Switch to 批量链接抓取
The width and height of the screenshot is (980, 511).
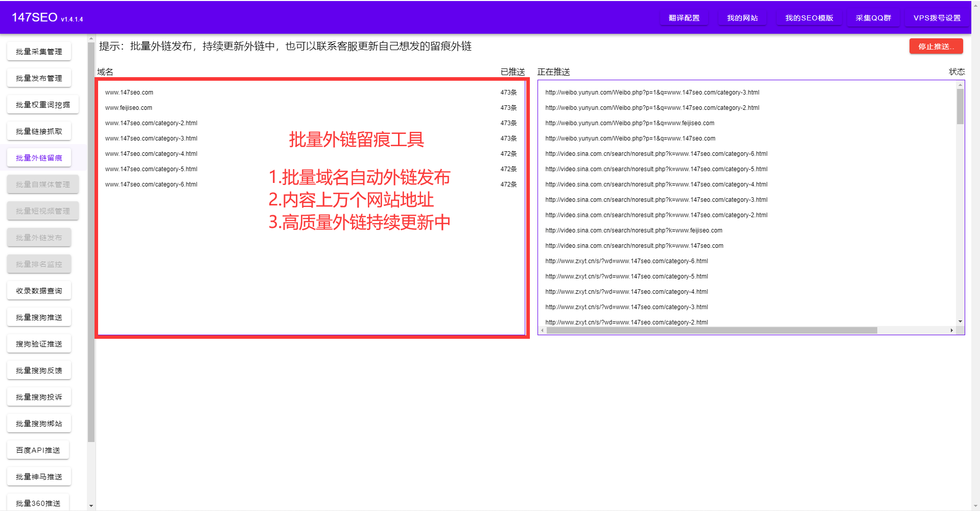pos(39,131)
